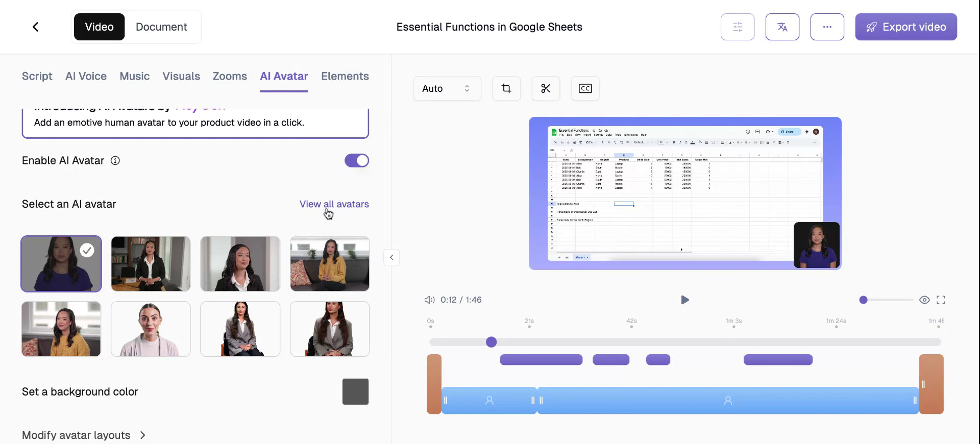Viewport: 980px width, 444px height.
Task: Select avatar in purple top thumbnail
Action: 61,264
